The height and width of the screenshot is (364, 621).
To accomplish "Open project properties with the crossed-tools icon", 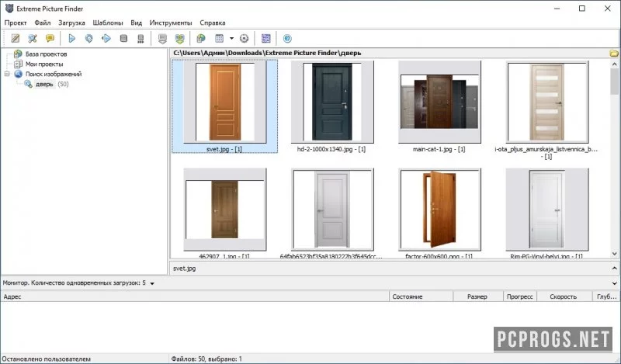I will click(x=33, y=39).
